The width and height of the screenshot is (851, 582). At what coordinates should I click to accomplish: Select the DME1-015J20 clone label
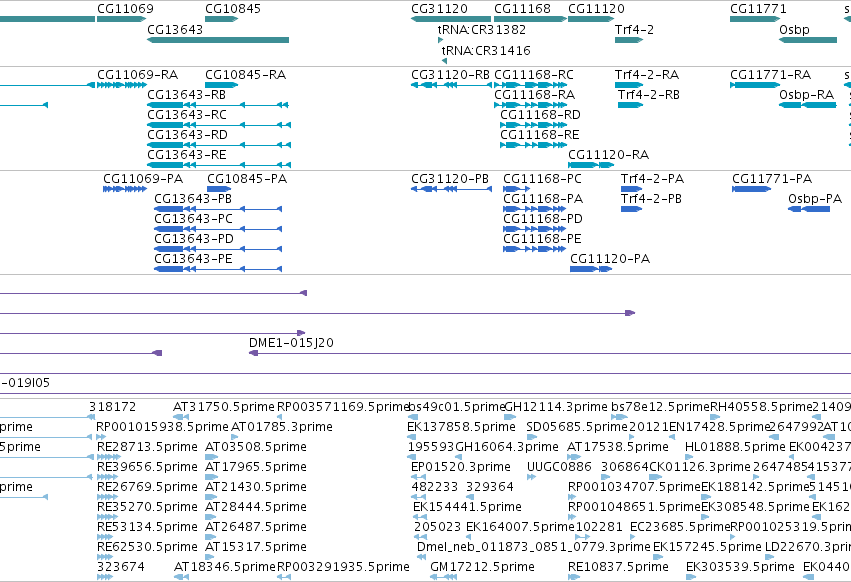(x=291, y=343)
